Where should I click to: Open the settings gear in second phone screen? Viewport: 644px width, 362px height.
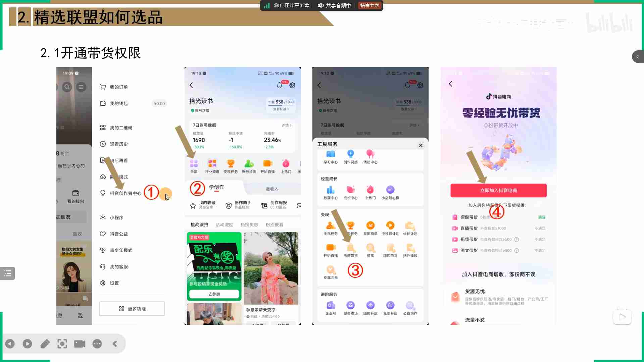(x=292, y=85)
